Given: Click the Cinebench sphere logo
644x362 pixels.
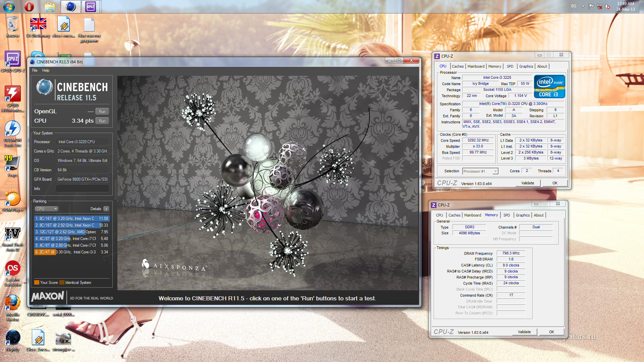Looking at the screenshot, I should coord(44,87).
